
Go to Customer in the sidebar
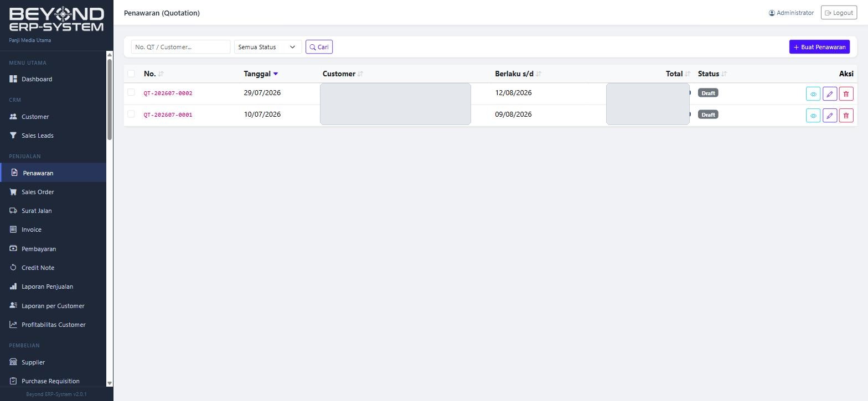(53, 117)
